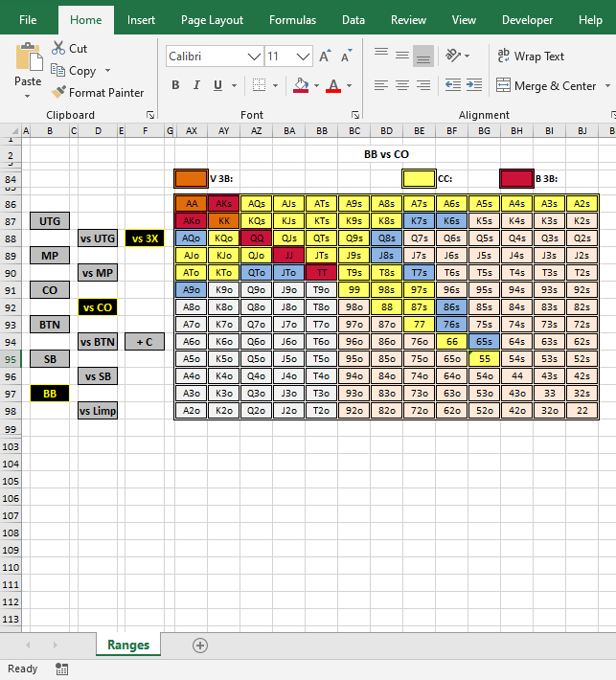Apply the Borders icon
The width and height of the screenshot is (616, 680).
pos(259,85)
